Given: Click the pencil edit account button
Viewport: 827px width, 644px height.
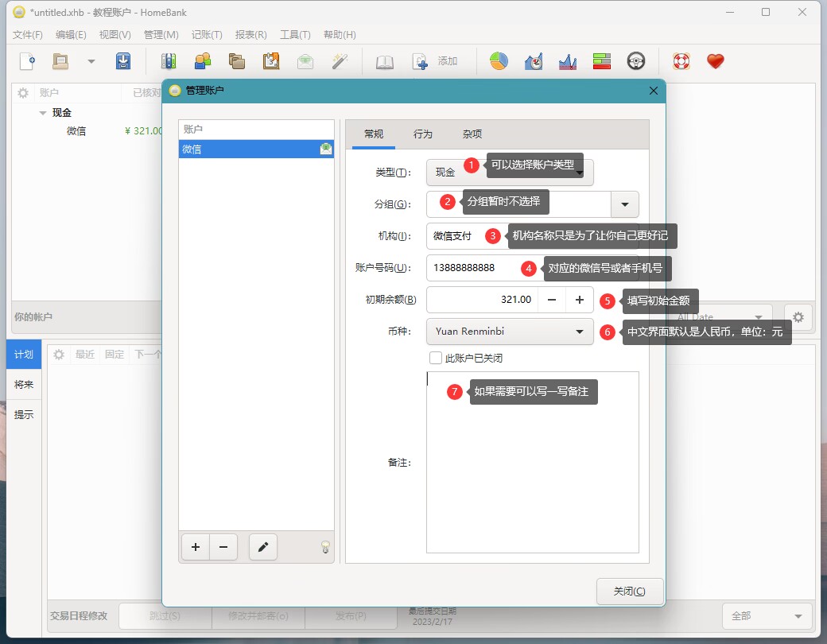Looking at the screenshot, I should [x=263, y=547].
